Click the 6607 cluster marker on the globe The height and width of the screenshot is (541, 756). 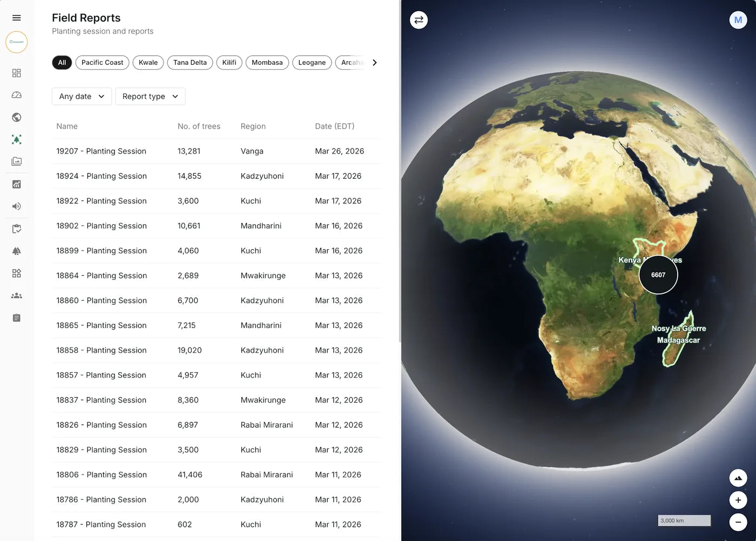(x=658, y=275)
